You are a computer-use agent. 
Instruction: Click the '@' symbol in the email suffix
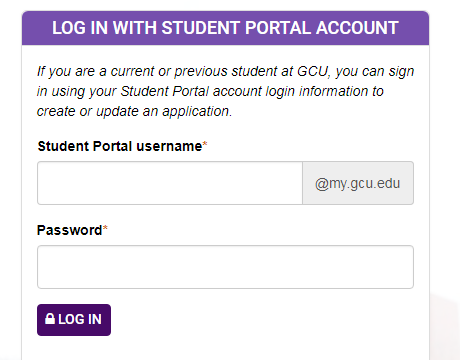(x=322, y=184)
